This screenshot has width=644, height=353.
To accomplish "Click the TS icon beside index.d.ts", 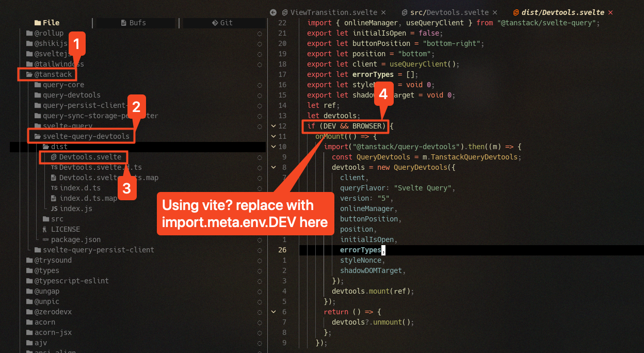I will 54,188.
